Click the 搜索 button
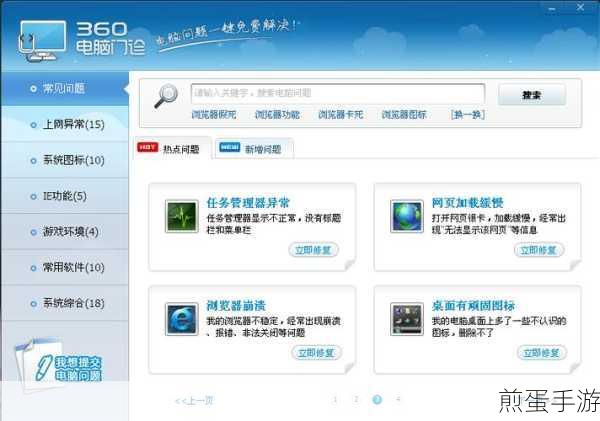 532,95
